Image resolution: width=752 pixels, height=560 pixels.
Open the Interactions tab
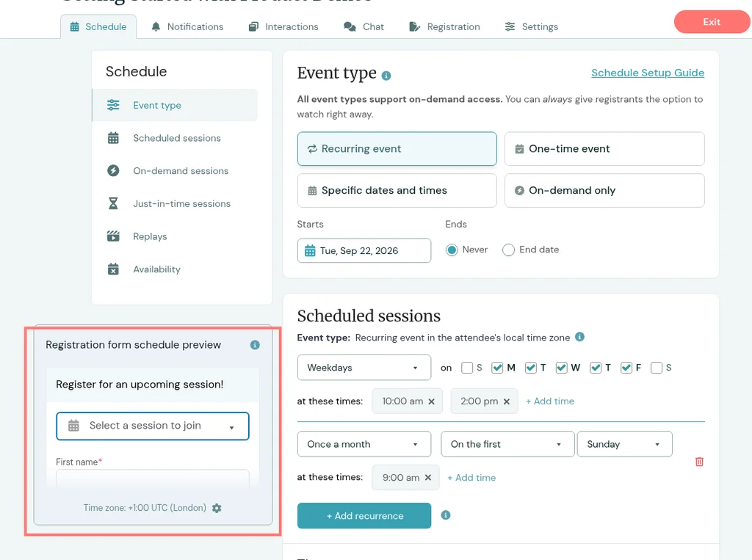pyautogui.click(x=283, y=27)
